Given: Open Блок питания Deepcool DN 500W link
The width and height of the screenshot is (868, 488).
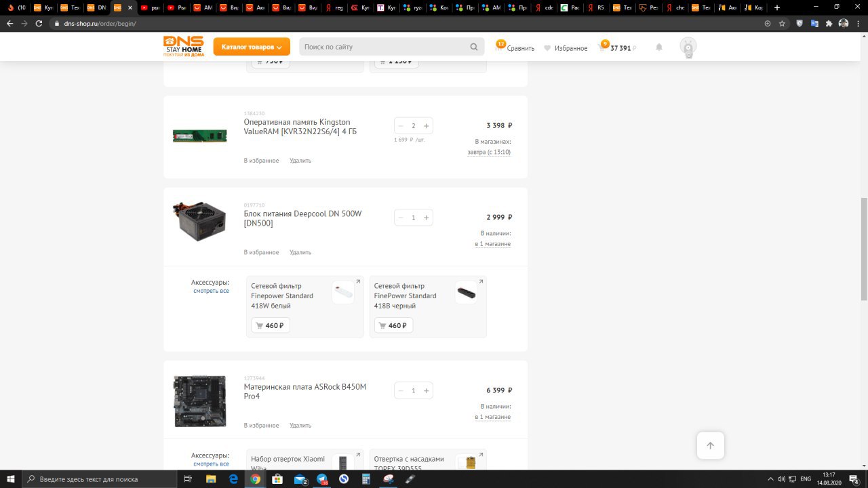Looking at the screenshot, I should pyautogui.click(x=303, y=218).
